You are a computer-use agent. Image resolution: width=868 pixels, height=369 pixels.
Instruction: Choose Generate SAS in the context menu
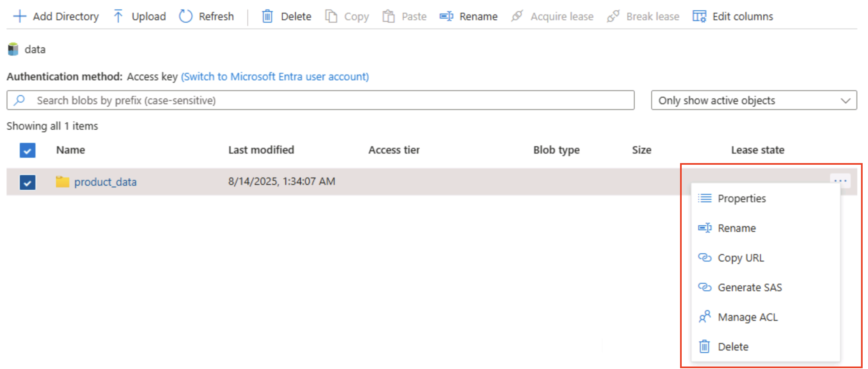(x=749, y=287)
